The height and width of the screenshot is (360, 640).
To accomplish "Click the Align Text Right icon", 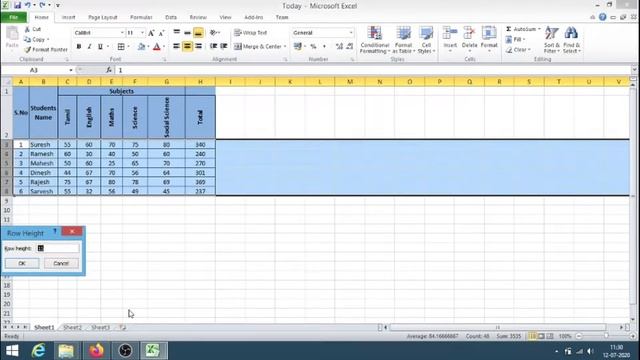I will coord(198,47).
